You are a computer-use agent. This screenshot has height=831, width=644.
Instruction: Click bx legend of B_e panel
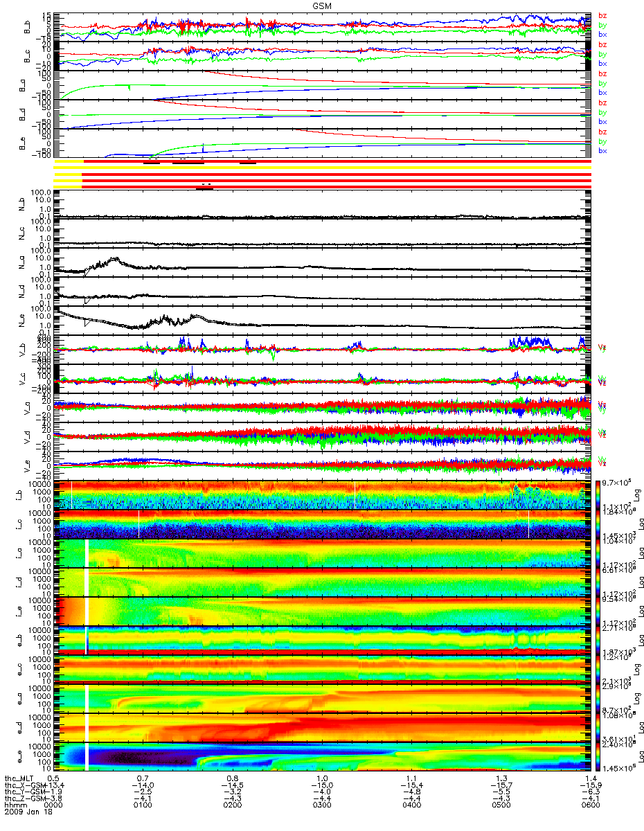point(602,150)
